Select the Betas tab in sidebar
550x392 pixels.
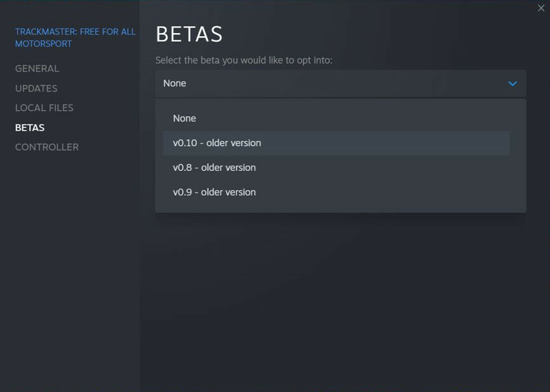pos(30,128)
